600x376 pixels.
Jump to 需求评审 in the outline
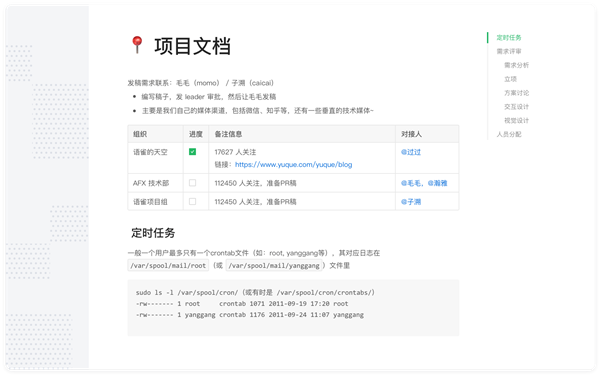click(509, 51)
